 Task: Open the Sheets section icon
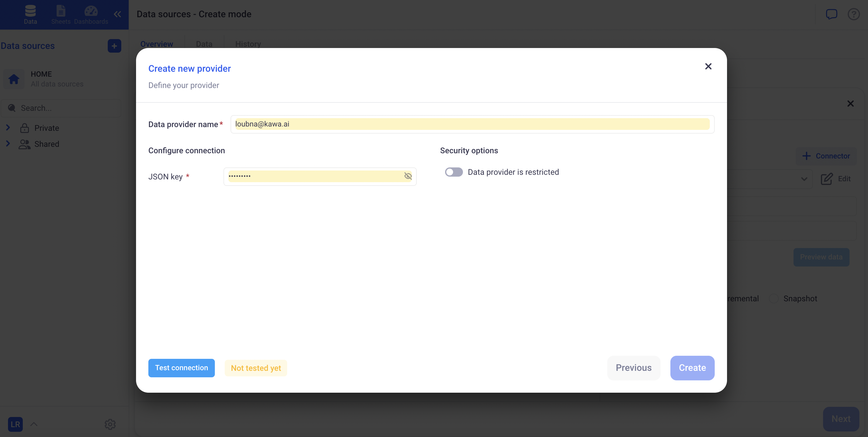pos(61,14)
